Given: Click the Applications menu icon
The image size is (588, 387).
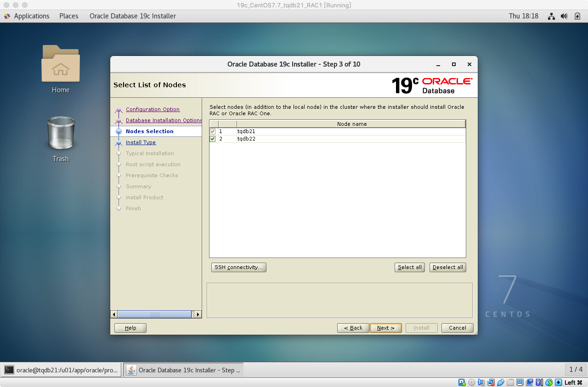Looking at the screenshot, I should (x=7, y=16).
